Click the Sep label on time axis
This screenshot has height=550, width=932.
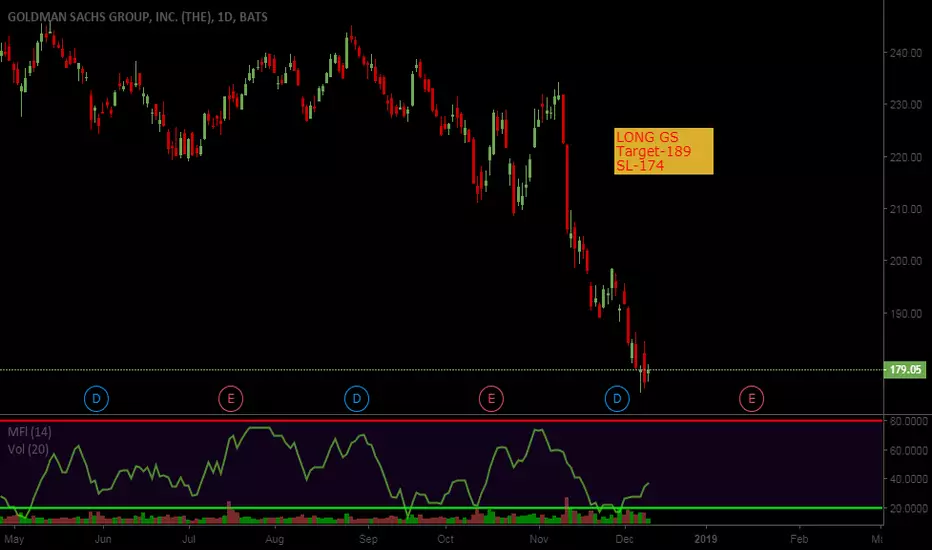pyautogui.click(x=368, y=539)
